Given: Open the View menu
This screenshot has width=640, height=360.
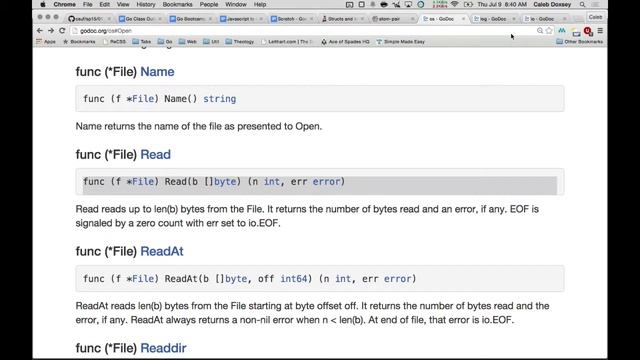Looking at the screenshot, I should 123,4.
